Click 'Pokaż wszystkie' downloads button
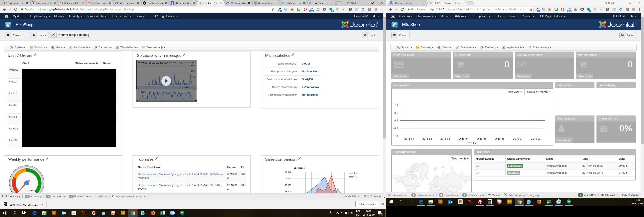644x217 pixels. (367, 204)
